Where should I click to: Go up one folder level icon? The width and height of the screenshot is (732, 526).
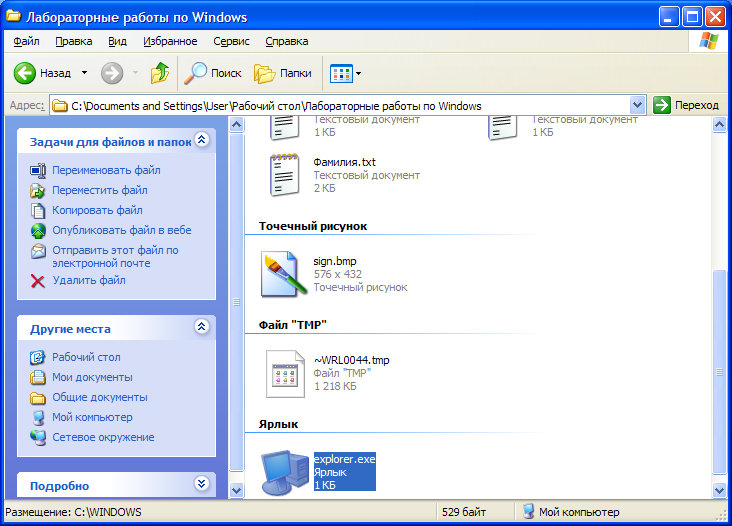point(160,73)
